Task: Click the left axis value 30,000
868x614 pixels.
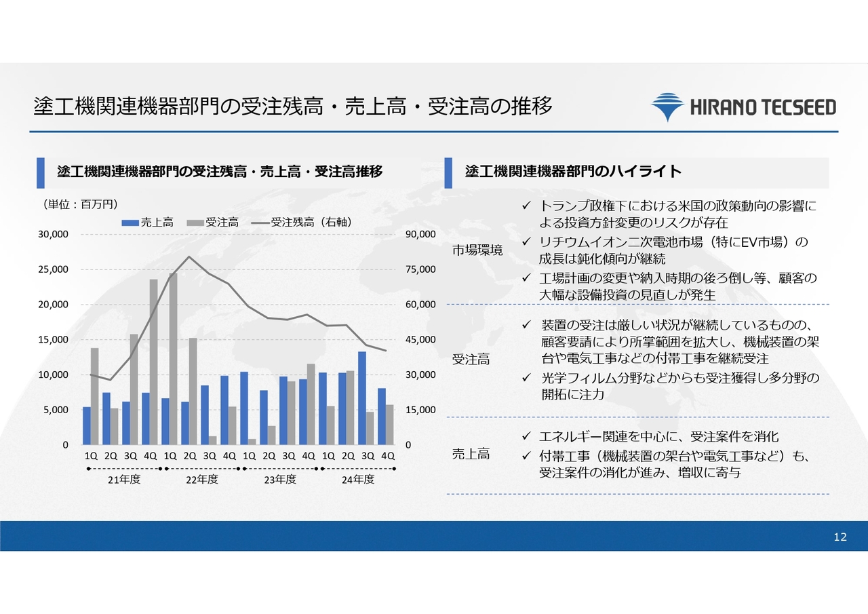Action: pos(53,234)
